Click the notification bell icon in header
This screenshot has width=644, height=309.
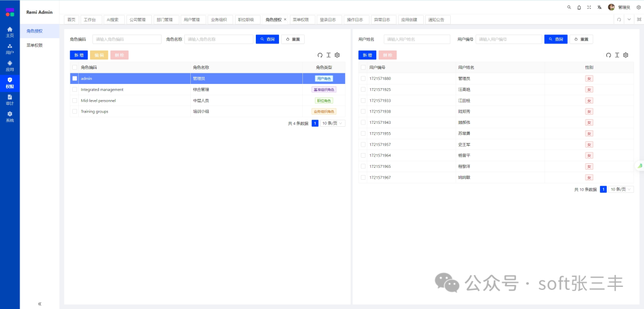click(x=578, y=7)
